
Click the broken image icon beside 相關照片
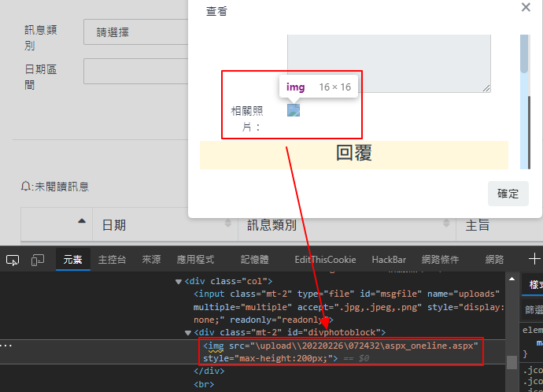coord(294,110)
